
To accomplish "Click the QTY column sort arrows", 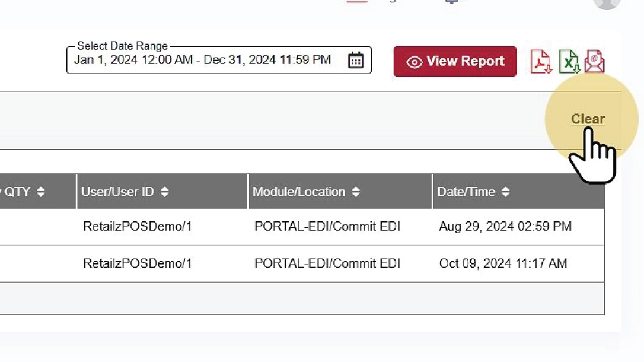I will click(41, 192).
